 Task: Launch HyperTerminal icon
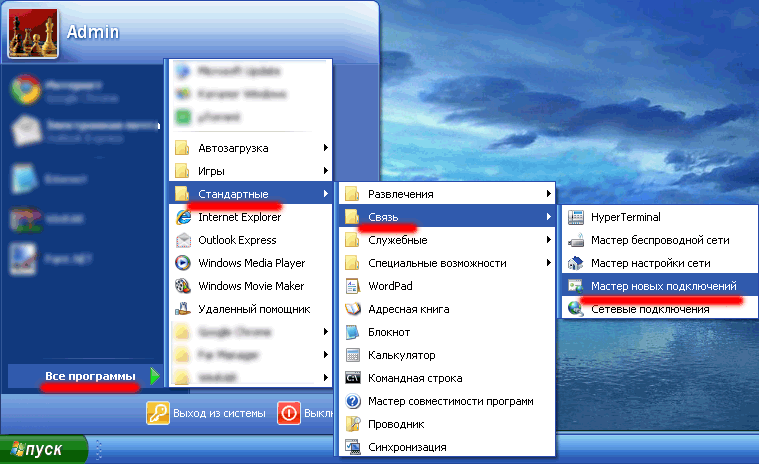click(x=576, y=217)
